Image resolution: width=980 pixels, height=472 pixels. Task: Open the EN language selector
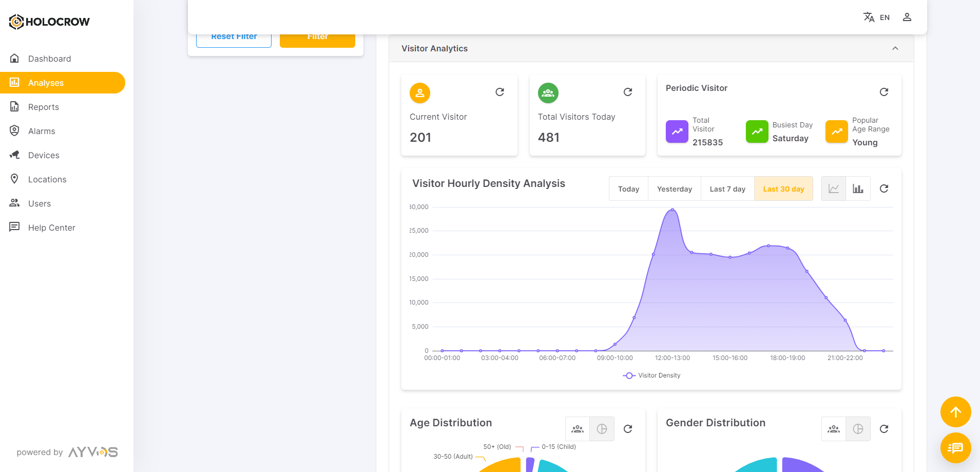[877, 17]
